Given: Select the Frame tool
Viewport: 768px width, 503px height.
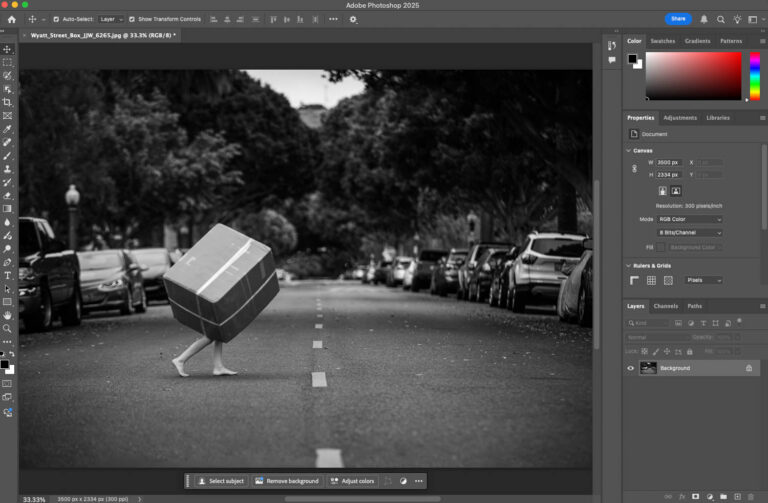Looking at the screenshot, I should [x=7, y=116].
